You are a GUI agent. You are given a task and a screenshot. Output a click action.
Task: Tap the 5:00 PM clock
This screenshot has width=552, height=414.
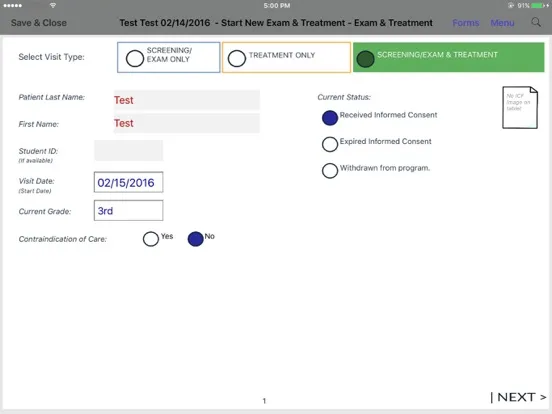point(277,5)
